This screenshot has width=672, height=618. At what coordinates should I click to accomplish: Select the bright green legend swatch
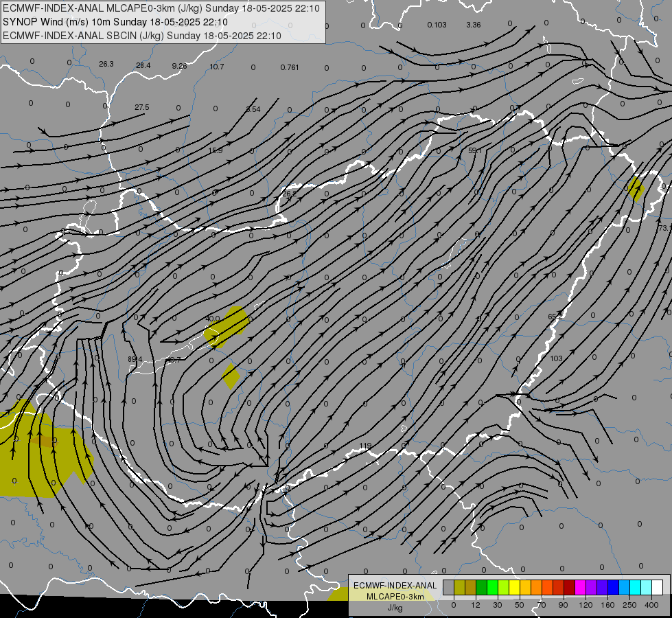[492, 588]
